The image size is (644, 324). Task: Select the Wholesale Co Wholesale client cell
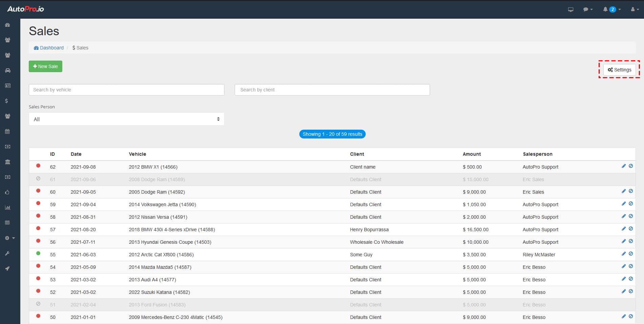point(377,242)
